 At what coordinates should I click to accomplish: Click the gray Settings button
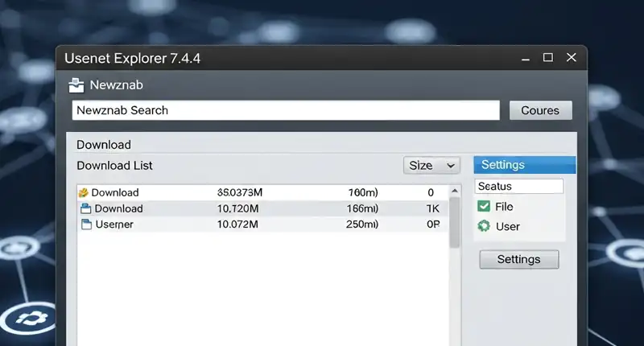(x=519, y=259)
